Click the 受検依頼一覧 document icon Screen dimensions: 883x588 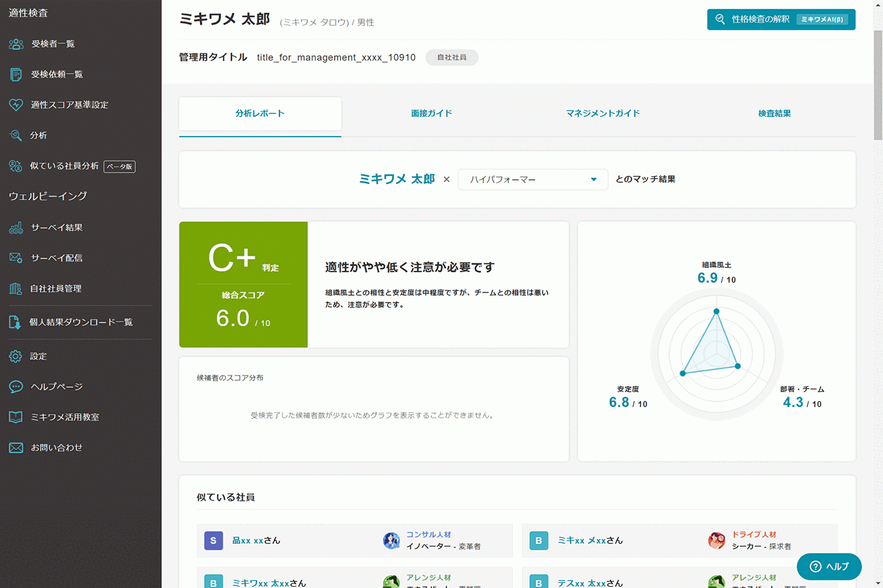click(x=16, y=74)
